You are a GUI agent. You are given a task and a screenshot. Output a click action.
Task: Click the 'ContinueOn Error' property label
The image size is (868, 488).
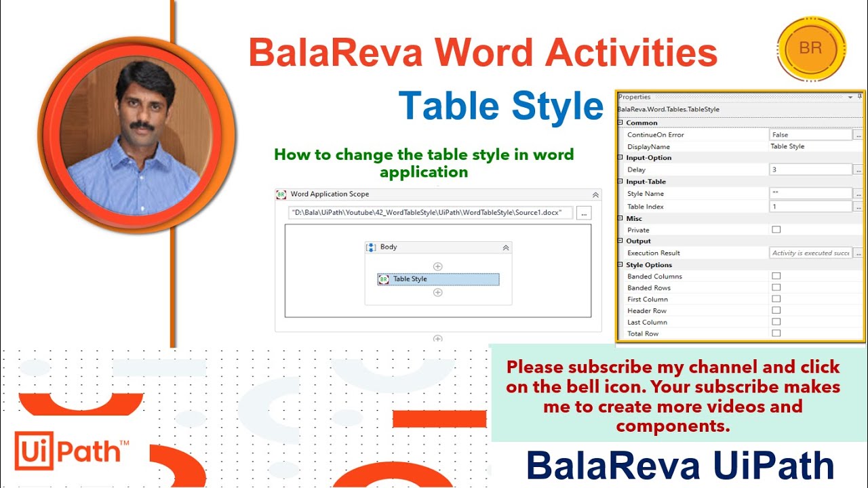(656, 135)
